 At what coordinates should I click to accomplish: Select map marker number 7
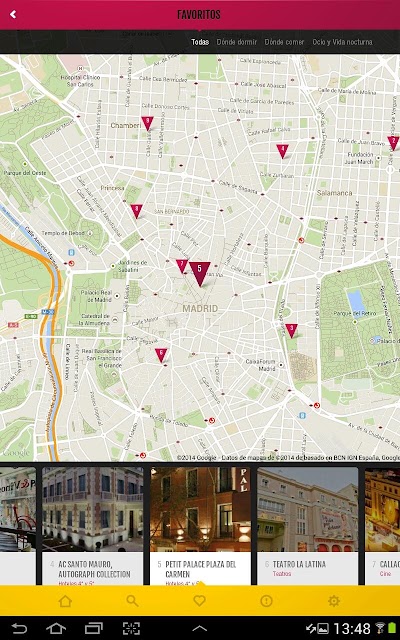click(x=182, y=266)
